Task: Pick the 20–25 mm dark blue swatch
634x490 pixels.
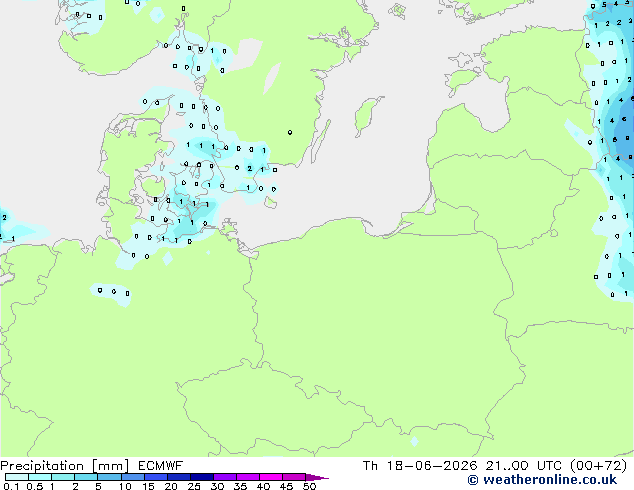Action: click(179, 477)
